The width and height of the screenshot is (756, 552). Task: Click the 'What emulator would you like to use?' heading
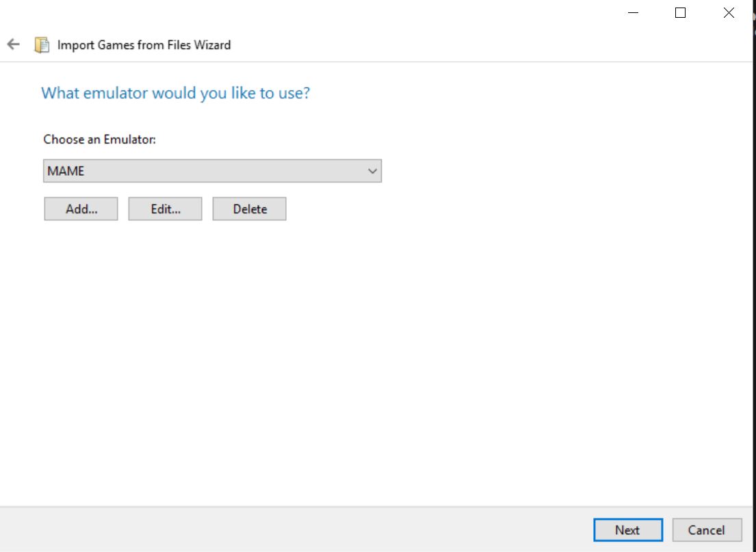[x=176, y=92]
